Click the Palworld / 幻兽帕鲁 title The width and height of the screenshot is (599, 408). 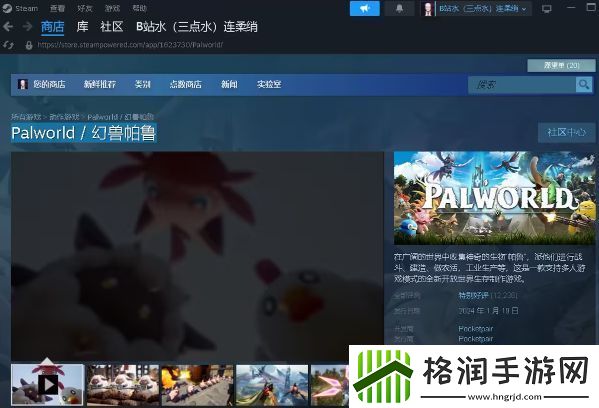(x=84, y=133)
